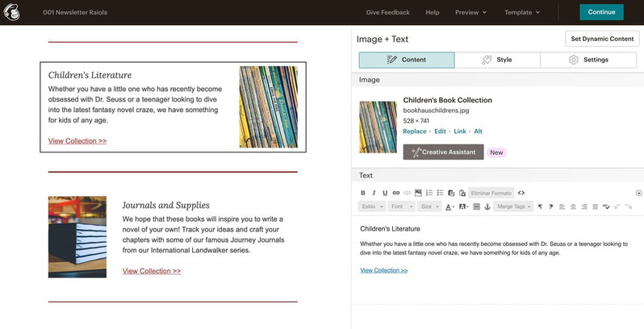
Task: Click the Replace image link
Action: (x=414, y=131)
